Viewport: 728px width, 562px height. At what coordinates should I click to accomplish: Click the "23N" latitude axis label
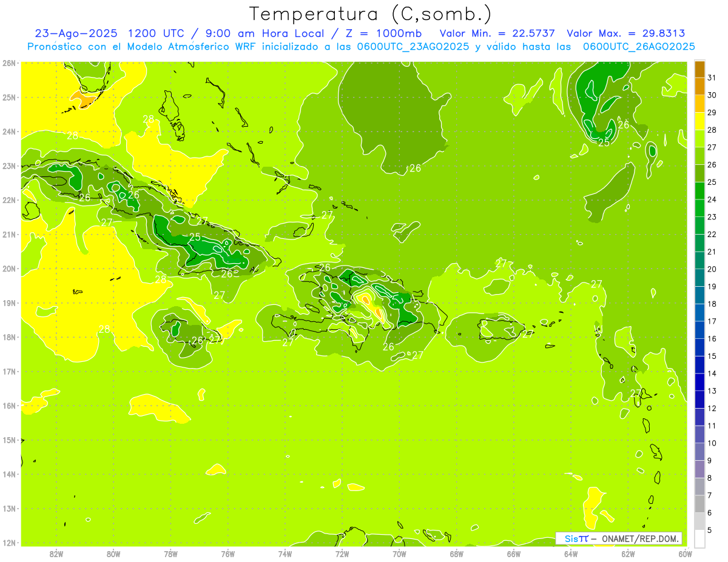coord(9,166)
